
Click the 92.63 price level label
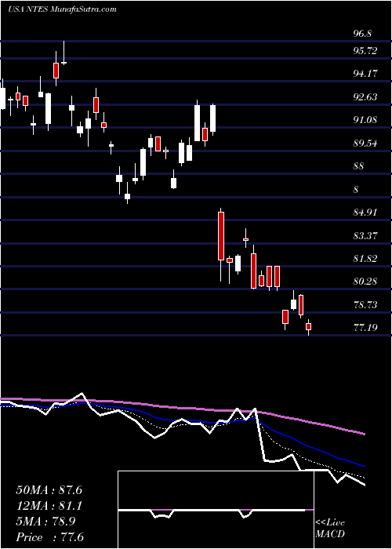[366, 97]
